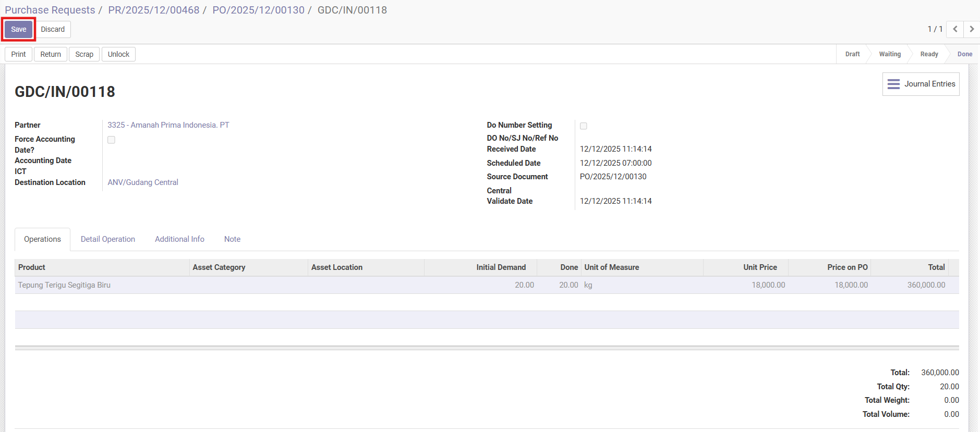Screen dimensions: 980x432
Task: Go back to Purchase Requests breadcrumb
Action: coord(50,10)
